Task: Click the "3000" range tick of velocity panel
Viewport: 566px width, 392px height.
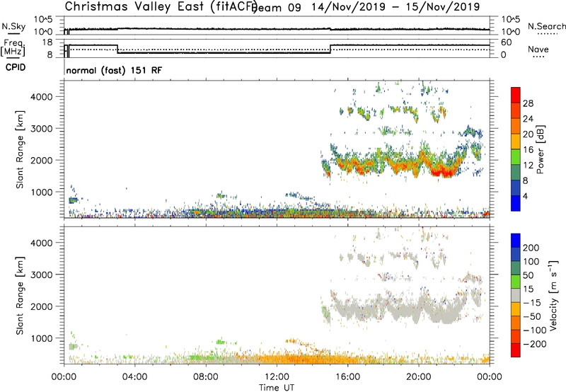Action: [42, 275]
